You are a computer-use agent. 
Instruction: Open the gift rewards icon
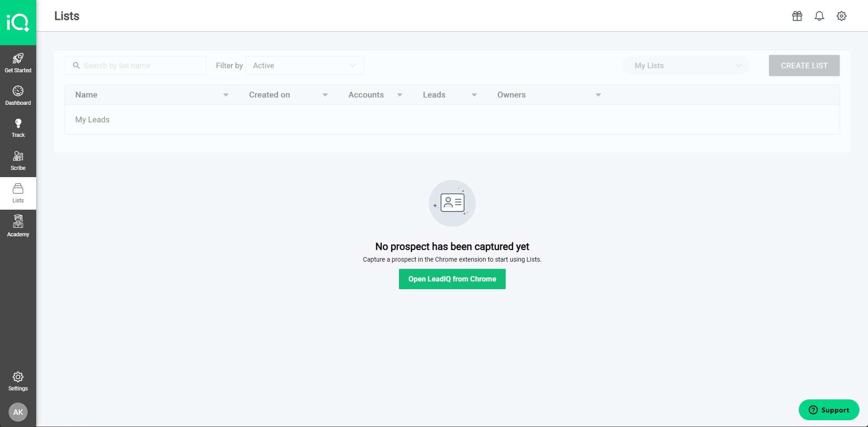(x=797, y=16)
